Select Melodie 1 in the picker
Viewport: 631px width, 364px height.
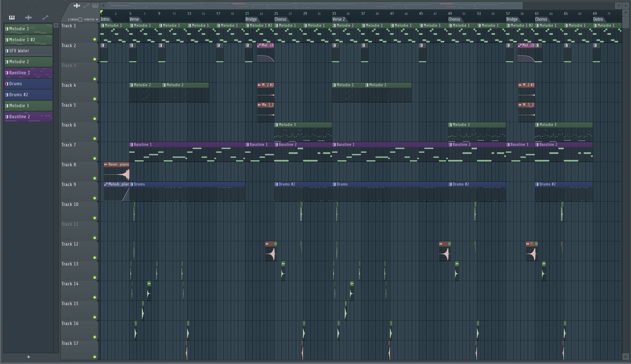click(x=28, y=29)
